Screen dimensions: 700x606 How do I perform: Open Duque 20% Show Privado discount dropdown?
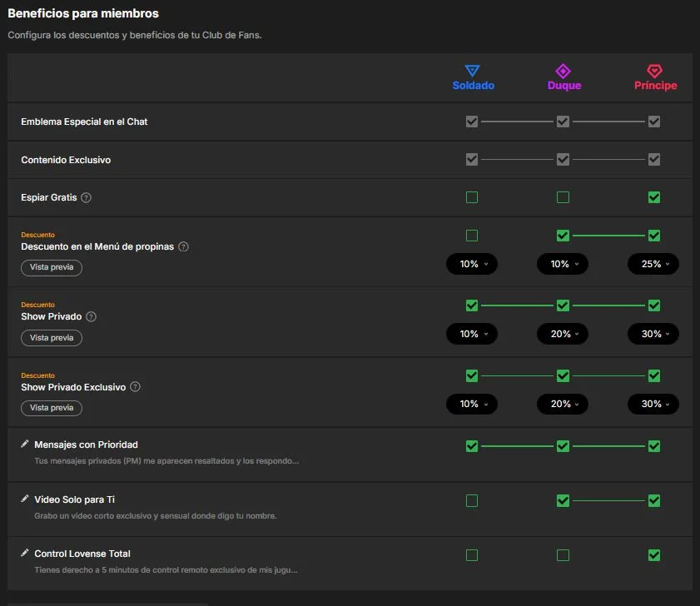point(563,334)
